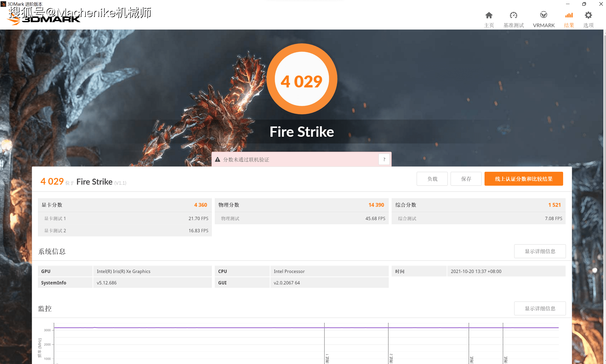The width and height of the screenshot is (606, 364).
Task: Open the Home (主页) house icon
Action: [489, 15]
